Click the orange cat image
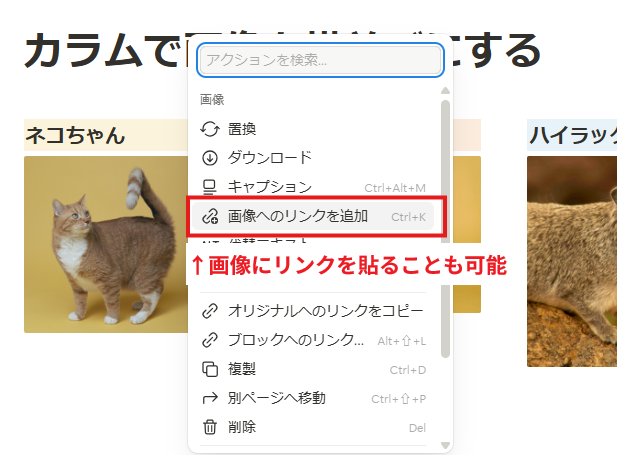 [x=106, y=244]
